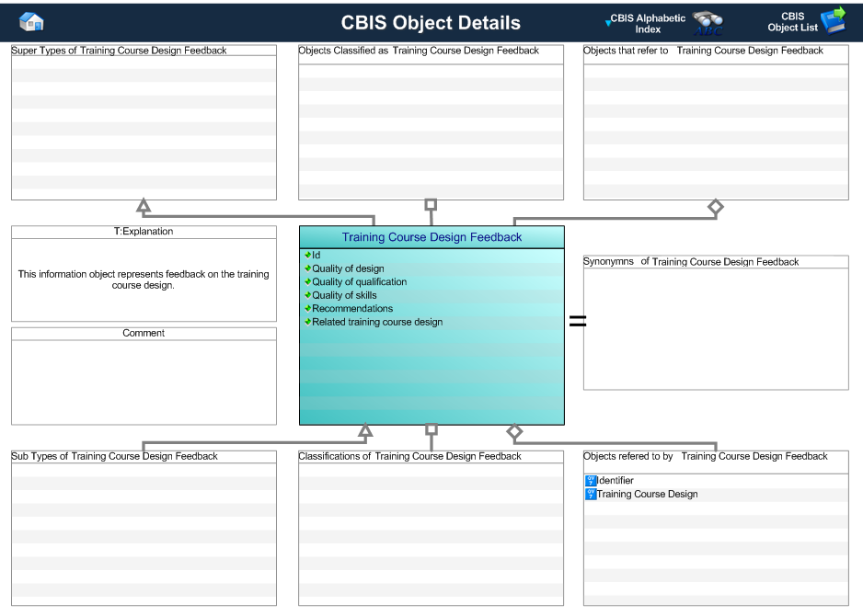Select the Quality of qualification attribute

tap(360, 281)
